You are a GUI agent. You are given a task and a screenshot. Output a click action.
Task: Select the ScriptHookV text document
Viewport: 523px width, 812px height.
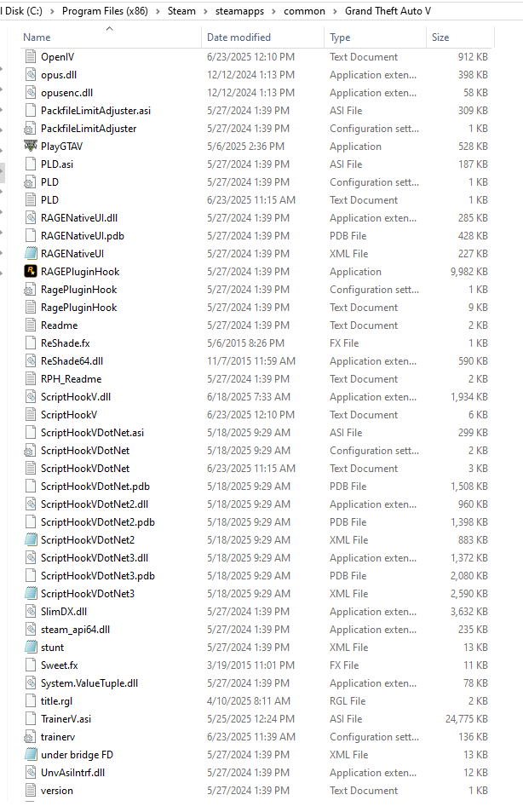[69, 415]
